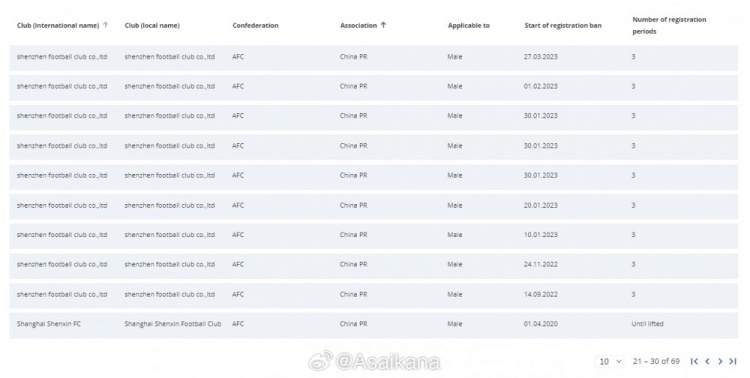The height and width of the screenshot is (378, 750).
Task: Open the rows-per-page dropdown showing 10
Action: [610, 361]
